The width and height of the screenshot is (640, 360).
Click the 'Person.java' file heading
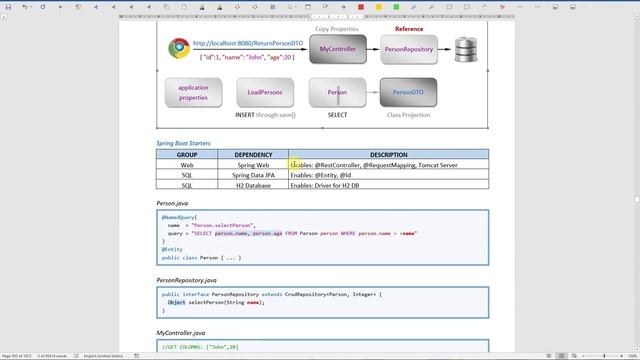pyautogui.click(x=172, y=203)
